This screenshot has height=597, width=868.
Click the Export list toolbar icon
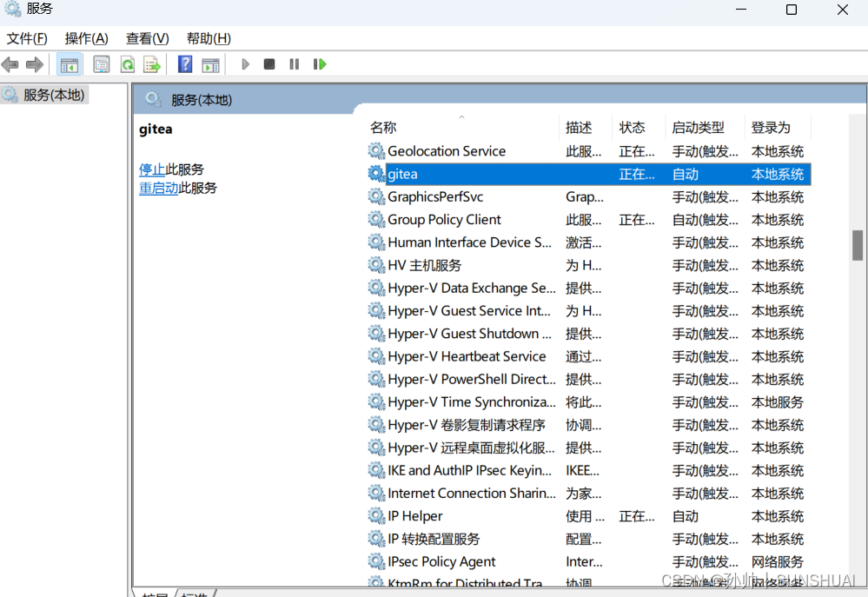pyautogui.click(x=152, y=64)
